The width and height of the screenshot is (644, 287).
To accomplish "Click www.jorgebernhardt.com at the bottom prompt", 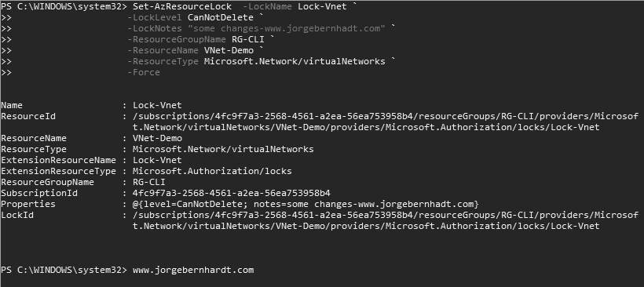I will point(193,271).
